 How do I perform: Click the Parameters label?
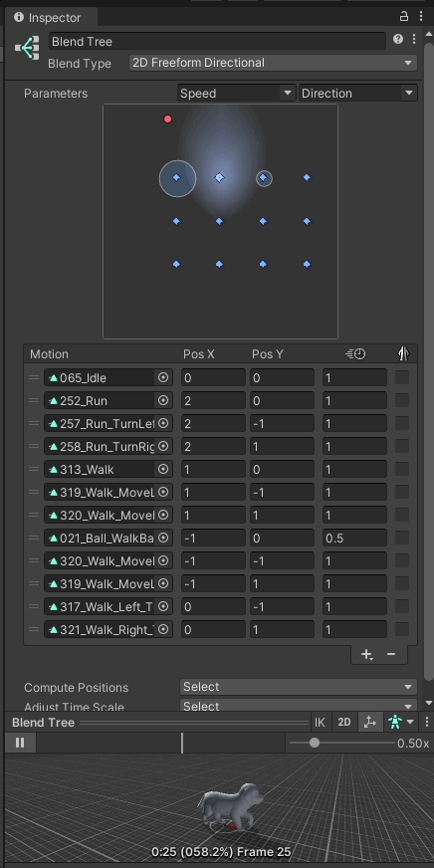(56, 94)
